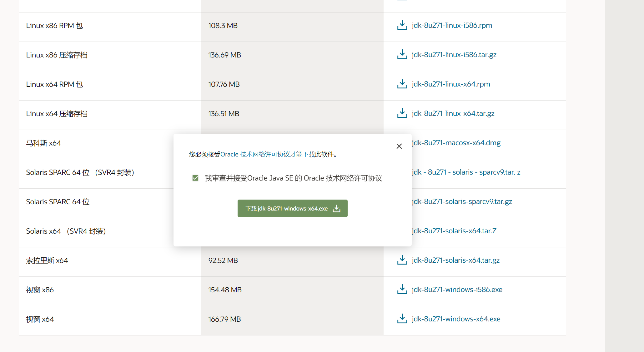This screenshot has height=352, width=644.
Task: Click download icon for jdk-8u271-solaris-x64.tar.gz
Action: click(x=402, y=260)
